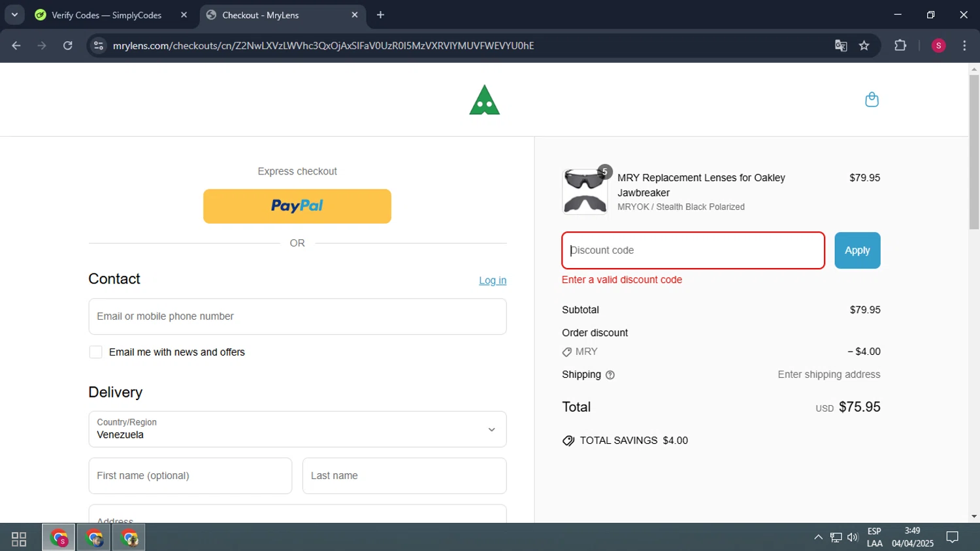Open the shopping bag cart icon
980x551 pixels.
[x=872, y=99]
